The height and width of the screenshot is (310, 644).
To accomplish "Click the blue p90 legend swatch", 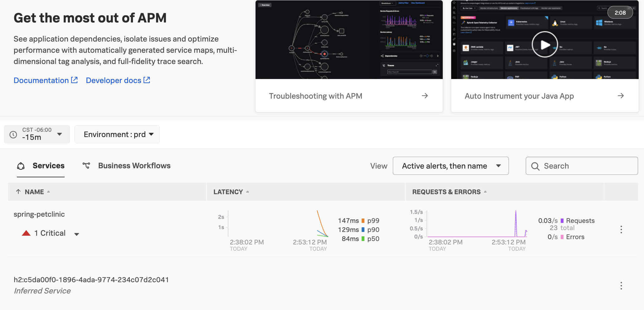I will 363,230.
